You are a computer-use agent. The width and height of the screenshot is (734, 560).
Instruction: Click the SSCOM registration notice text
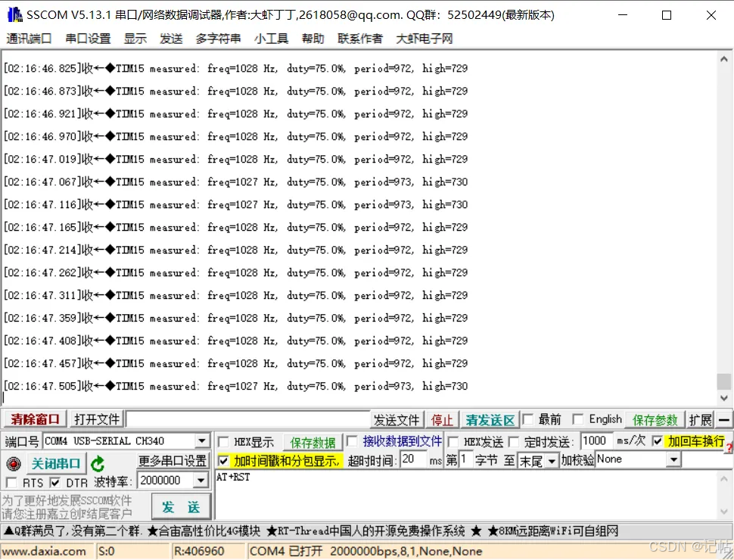67,507
